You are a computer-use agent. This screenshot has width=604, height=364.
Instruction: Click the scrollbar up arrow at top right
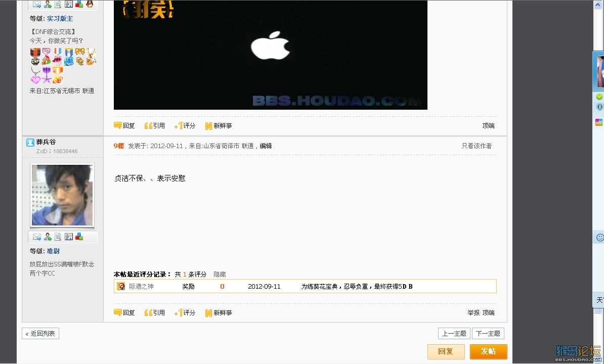click(598, 5)
